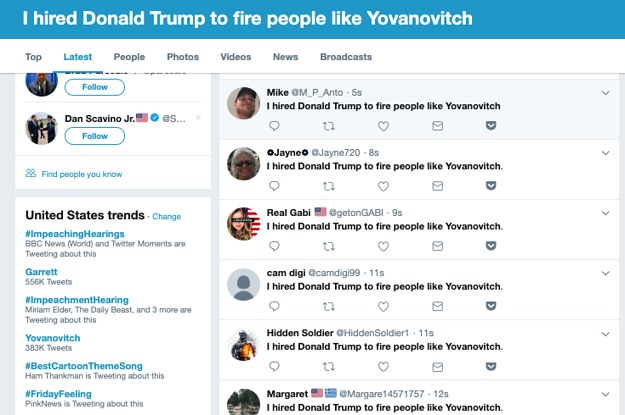Viewport: 625px width, 415px height.
Task: Open Hidden Soldier's profile picture
Action: 244,344
